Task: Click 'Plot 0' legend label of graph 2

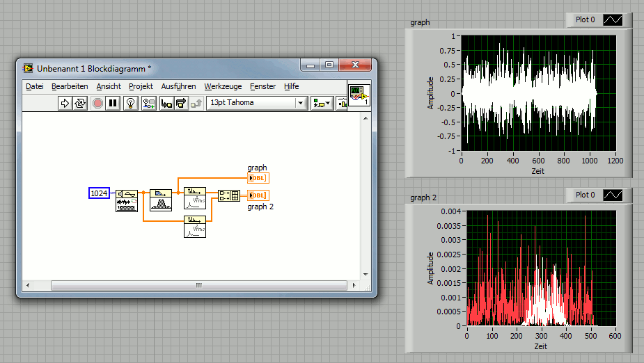Action: (585, 195)
